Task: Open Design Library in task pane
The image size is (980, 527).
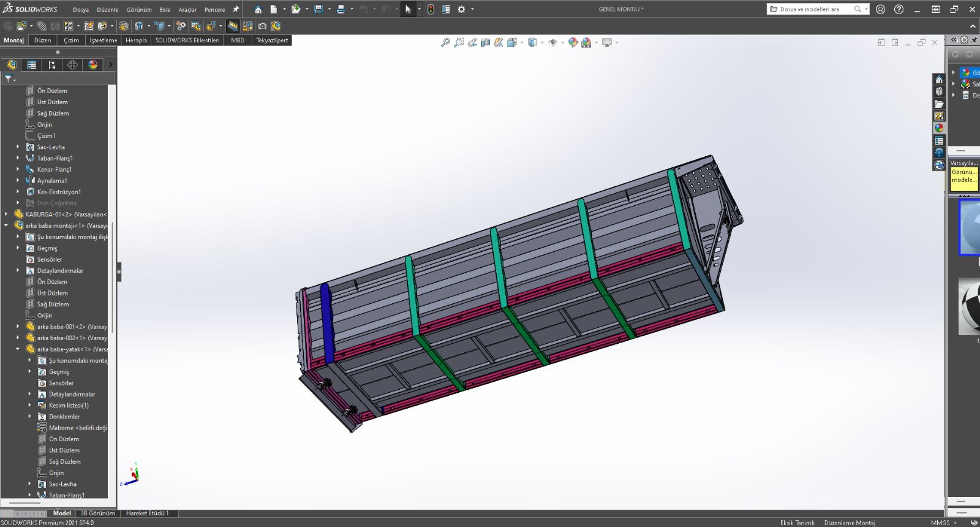Action: [939, 91]
